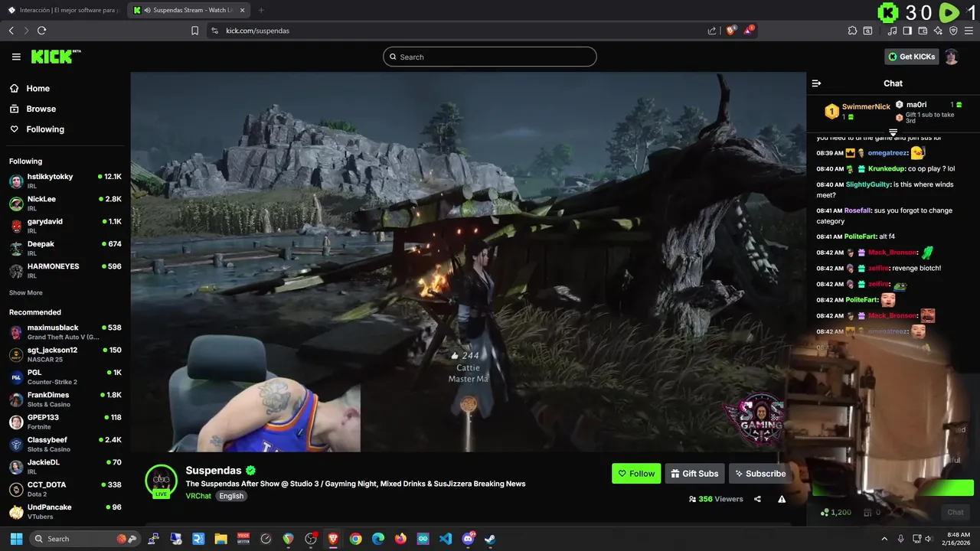
Task: Go to Home in sidebar
Action: [x=38, y=89]
